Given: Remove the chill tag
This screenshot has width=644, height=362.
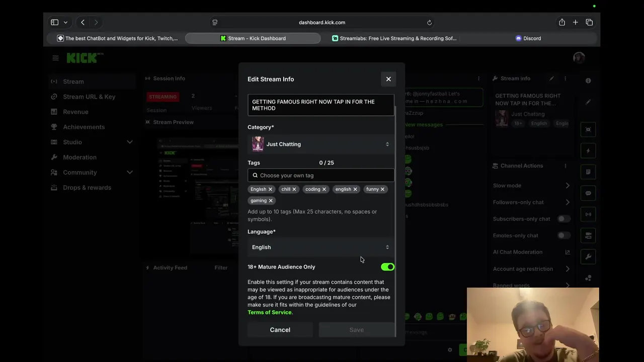Looking at the screenshot, I should point(294,189).
